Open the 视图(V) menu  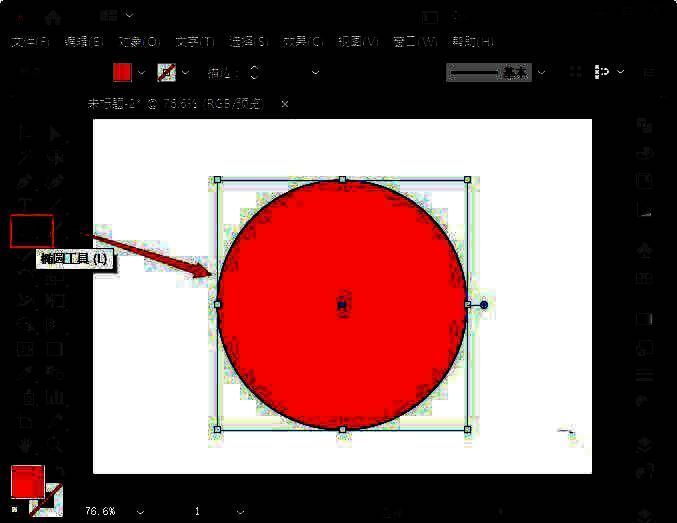[358, 42]
